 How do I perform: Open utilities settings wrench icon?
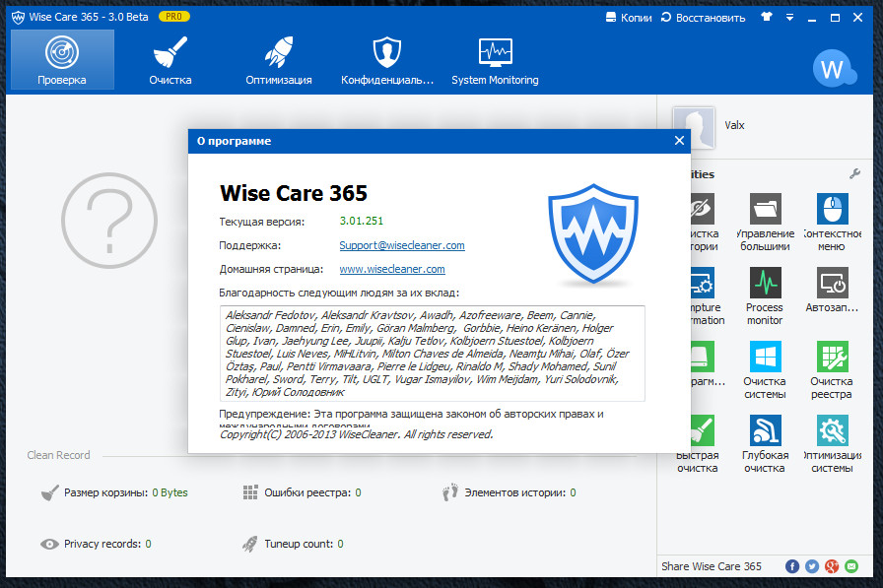pyautogui.click(x=854, y=174)
